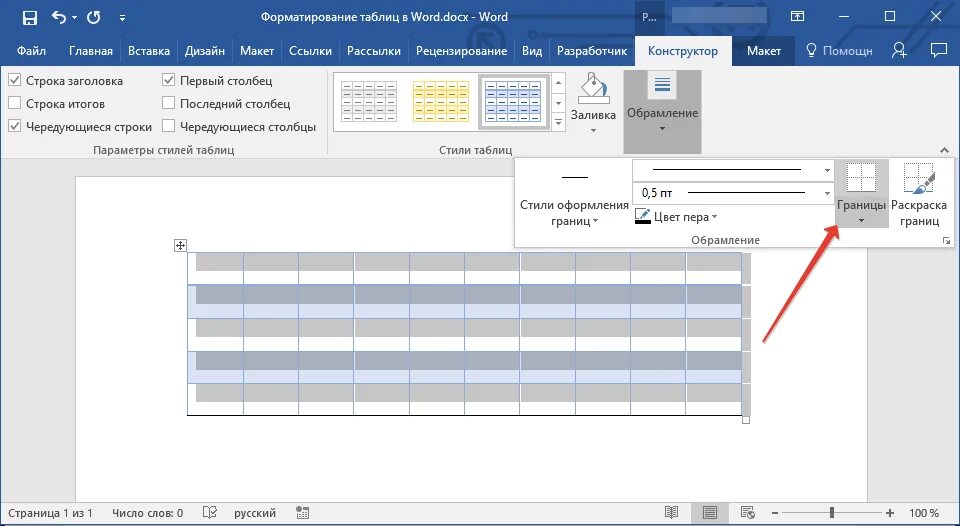The width and height of the screenshot is (960, 526).
Task: Open Customize Quick Access Toolbar arrow
Action: [x=122, y=18]
